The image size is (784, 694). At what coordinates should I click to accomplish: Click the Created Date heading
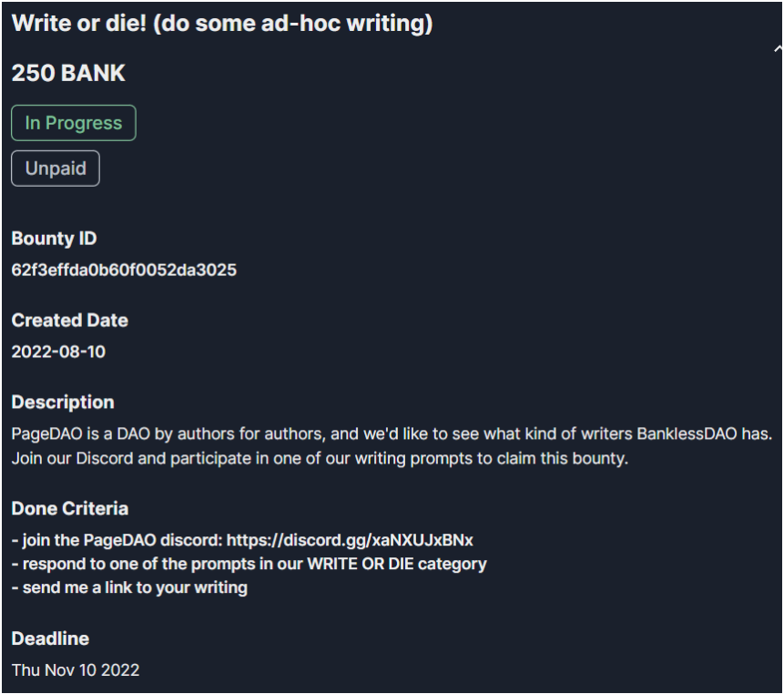(70, 321)
